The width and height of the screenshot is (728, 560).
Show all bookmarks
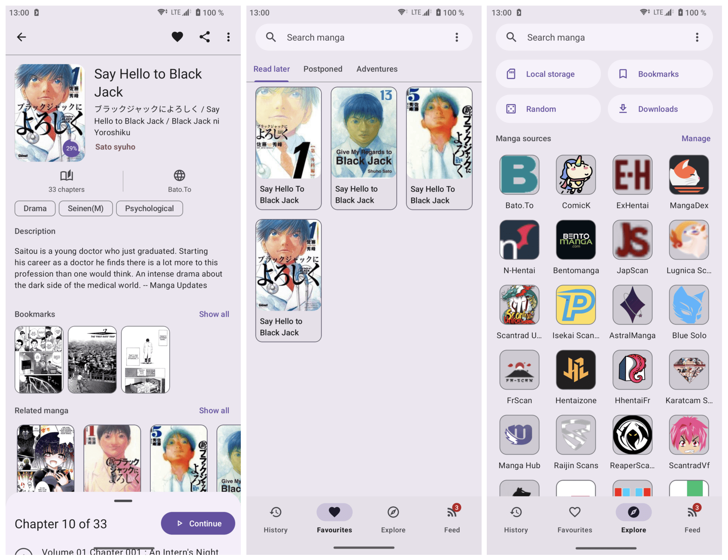click(214, 314)
